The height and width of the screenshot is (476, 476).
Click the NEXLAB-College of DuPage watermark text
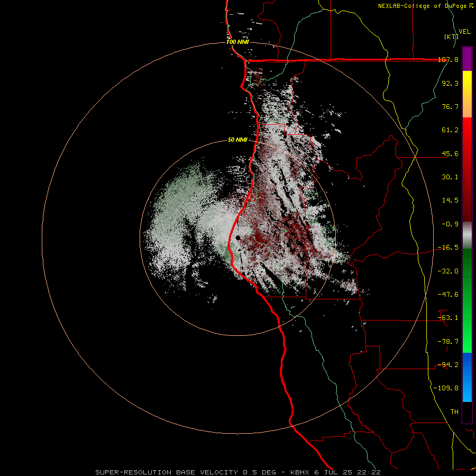click(x=425, y=6)
